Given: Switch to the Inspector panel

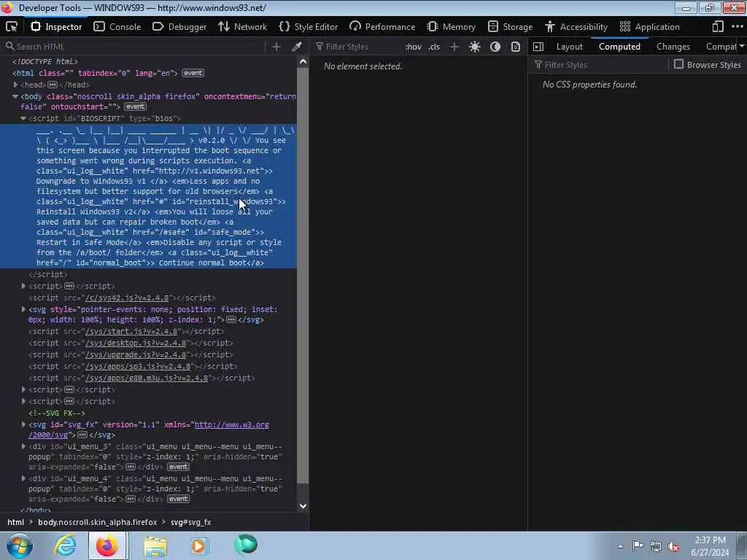Looking at the screenshot, I should click(x=56, y=27).
